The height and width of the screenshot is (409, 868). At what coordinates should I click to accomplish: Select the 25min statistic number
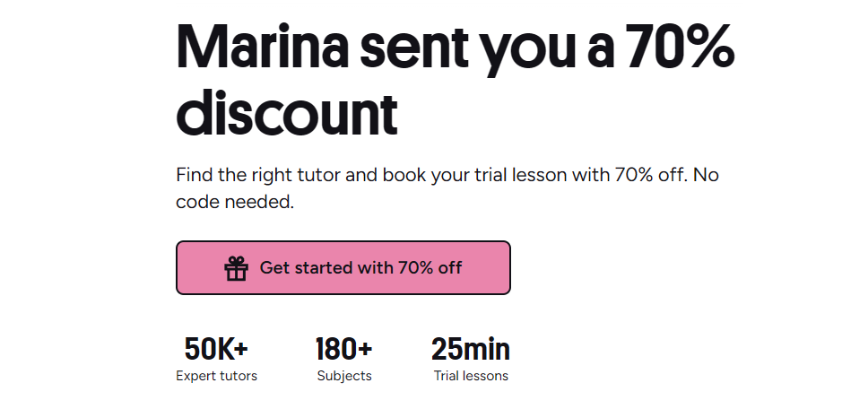pos(471,349)
